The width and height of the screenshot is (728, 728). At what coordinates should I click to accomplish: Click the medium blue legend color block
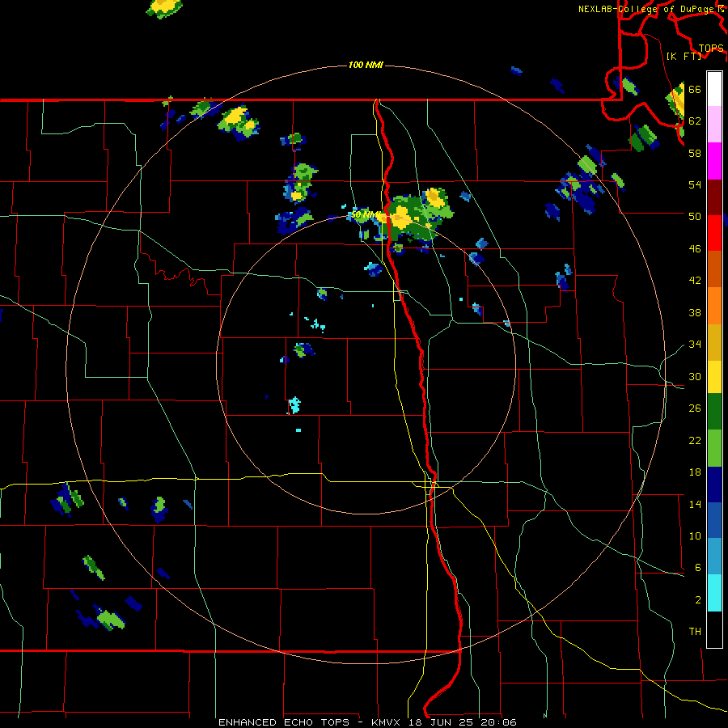pyautogui.click(x=714, y=521)
